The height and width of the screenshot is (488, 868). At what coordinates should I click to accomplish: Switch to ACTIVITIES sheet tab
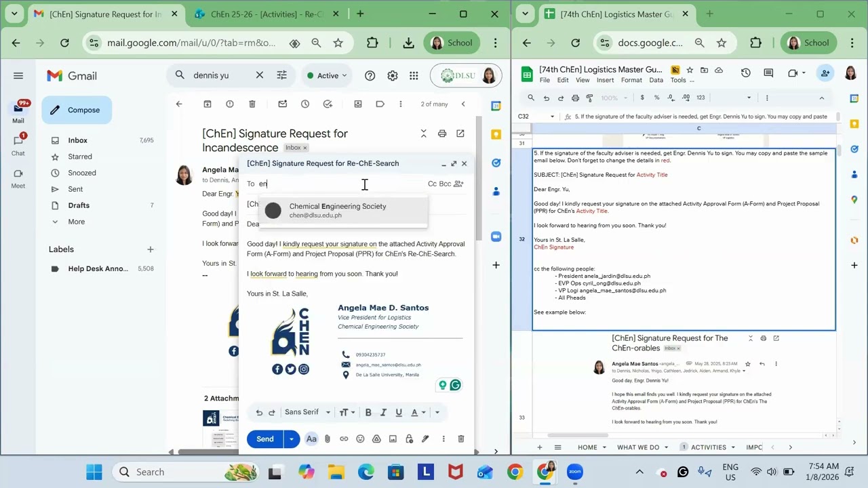[708, 447]
